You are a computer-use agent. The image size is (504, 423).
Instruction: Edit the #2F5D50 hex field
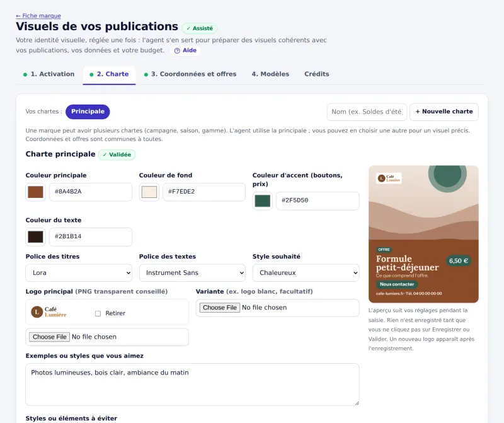pyautogui.click(x=318, y=201)
